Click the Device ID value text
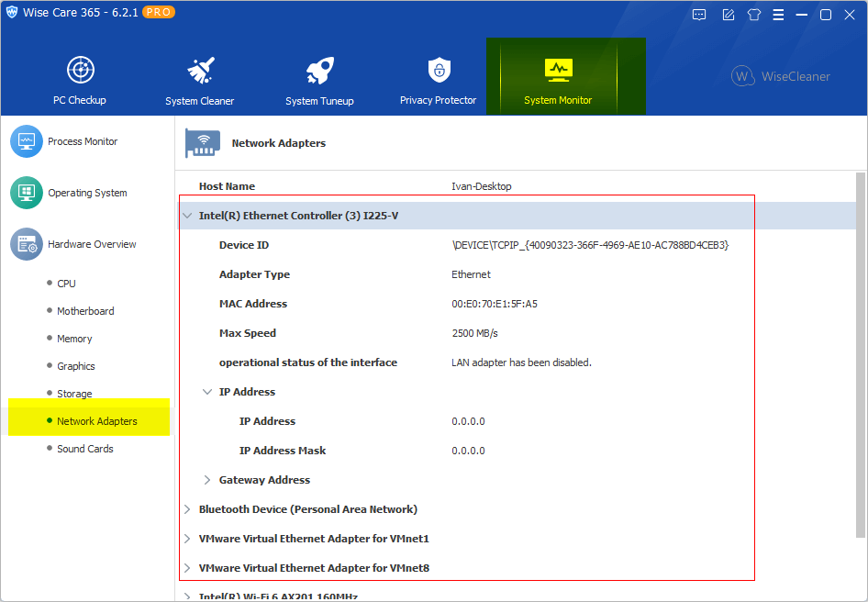This screenshot has height=602, width=868. click(x=590, y=245)
